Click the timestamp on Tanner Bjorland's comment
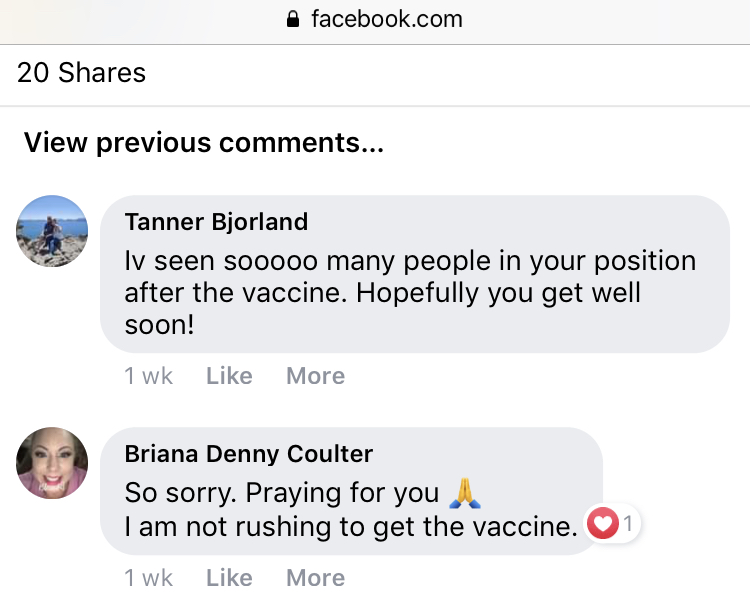Viewport: 750px width, 615px height. [148, 376]
